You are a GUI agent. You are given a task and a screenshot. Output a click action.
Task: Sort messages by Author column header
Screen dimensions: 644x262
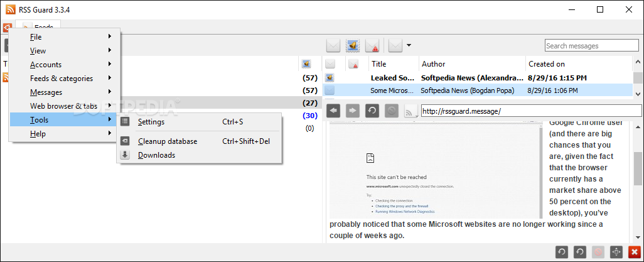(472, 63)
